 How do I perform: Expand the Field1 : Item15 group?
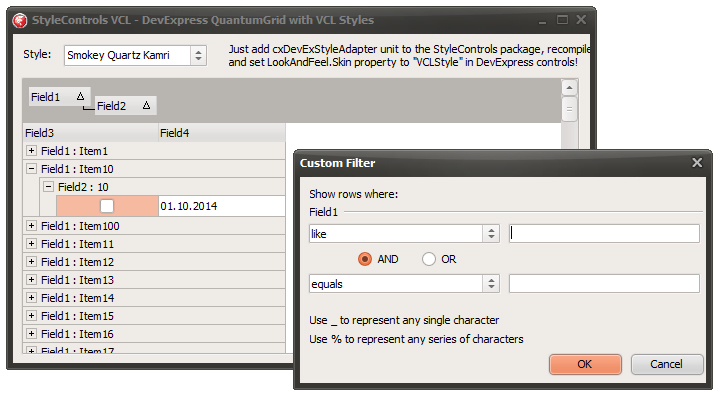[x=31, y=315]
